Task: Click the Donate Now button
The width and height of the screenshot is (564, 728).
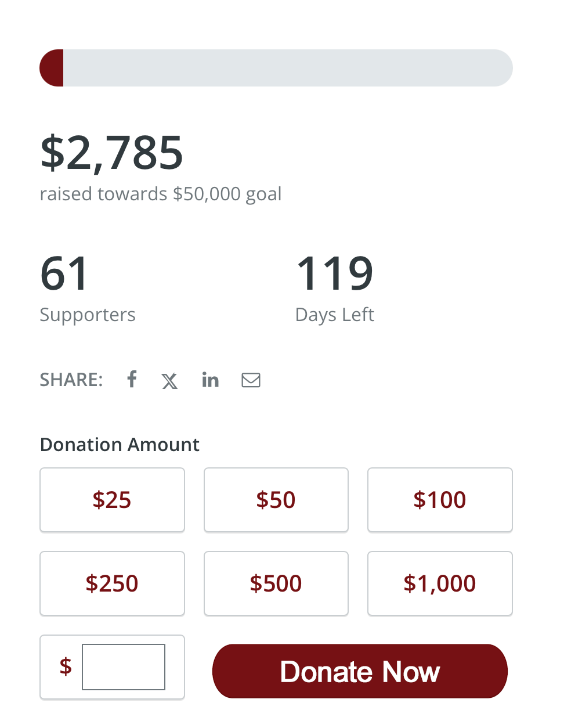Action: [360, 671]
